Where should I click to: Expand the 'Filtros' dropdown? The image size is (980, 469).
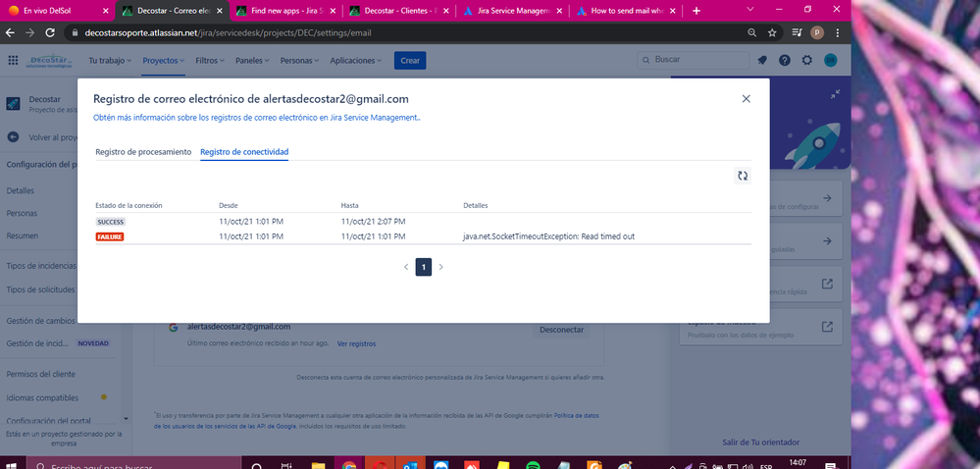tap(209, 61)
